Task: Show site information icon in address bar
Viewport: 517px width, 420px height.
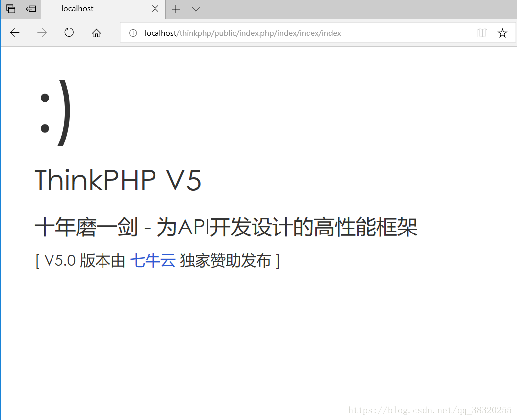Action: pyautogui.click(x=133, y=33)
